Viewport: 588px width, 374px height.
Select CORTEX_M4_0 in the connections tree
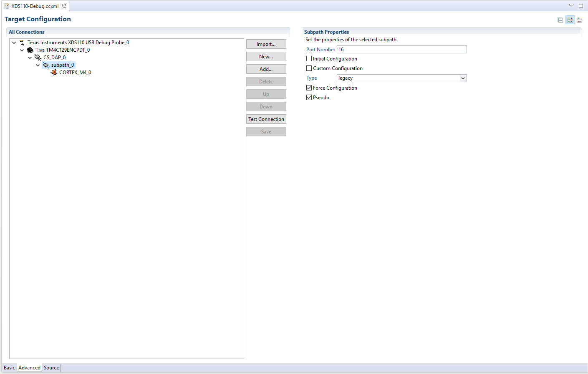tap(75, 73)
